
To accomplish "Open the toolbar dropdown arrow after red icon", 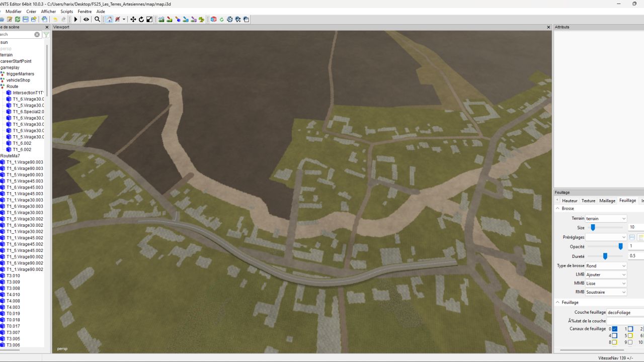I will 124,20.
